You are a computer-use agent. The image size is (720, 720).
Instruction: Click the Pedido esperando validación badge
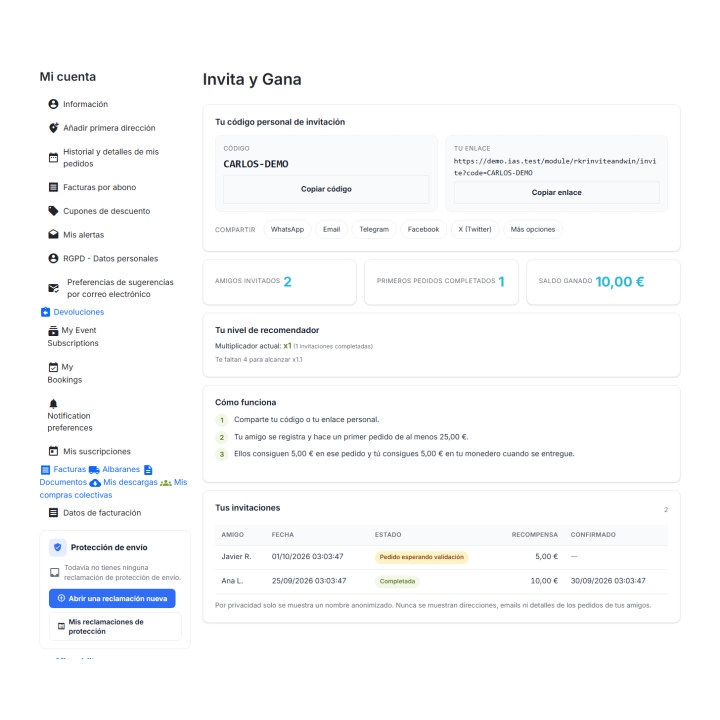(422, 557)
